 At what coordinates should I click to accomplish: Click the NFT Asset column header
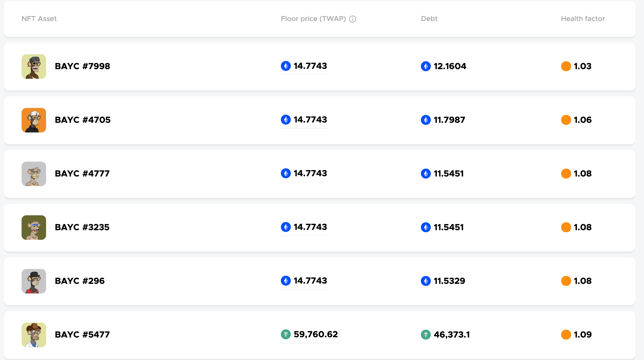(39, 19)
